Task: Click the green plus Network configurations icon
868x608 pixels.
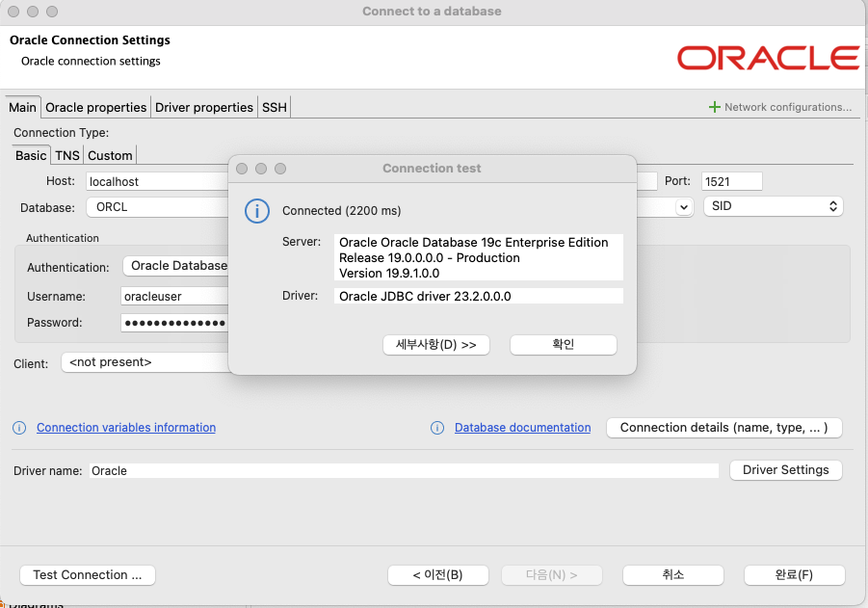Action: (x=715, y=107)
